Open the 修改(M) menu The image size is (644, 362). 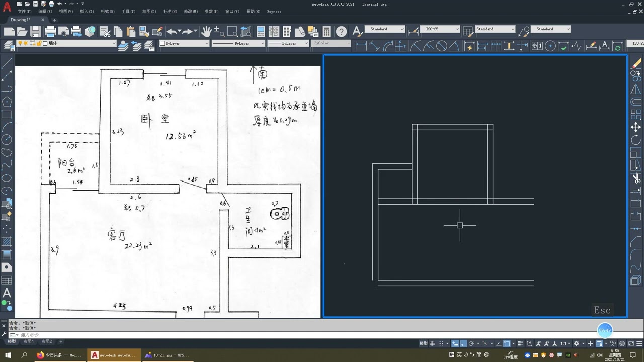tap(191, 11)
